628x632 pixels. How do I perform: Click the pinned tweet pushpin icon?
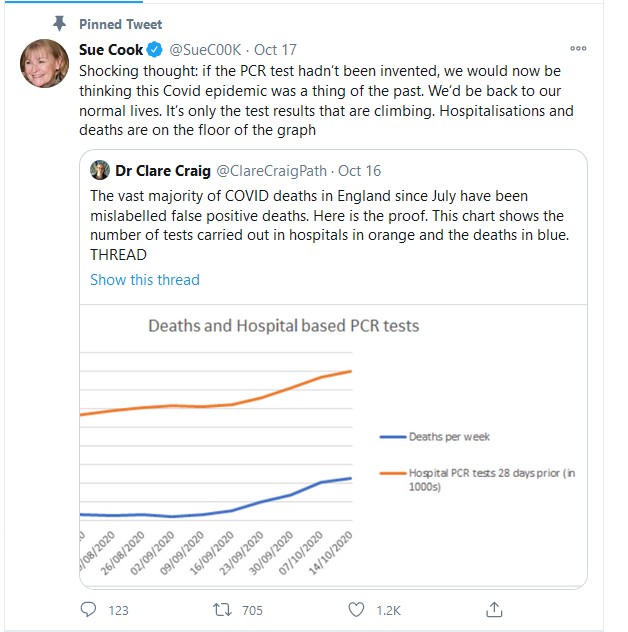(60, 23)
